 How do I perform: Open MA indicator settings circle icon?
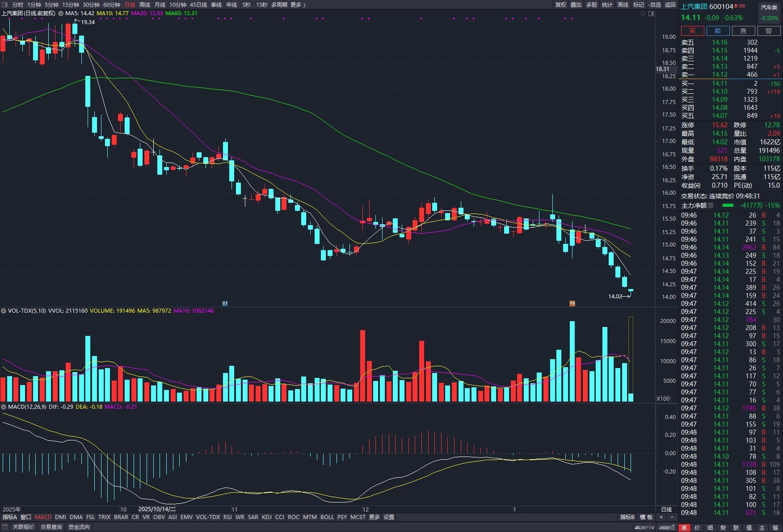click(61, 13)
